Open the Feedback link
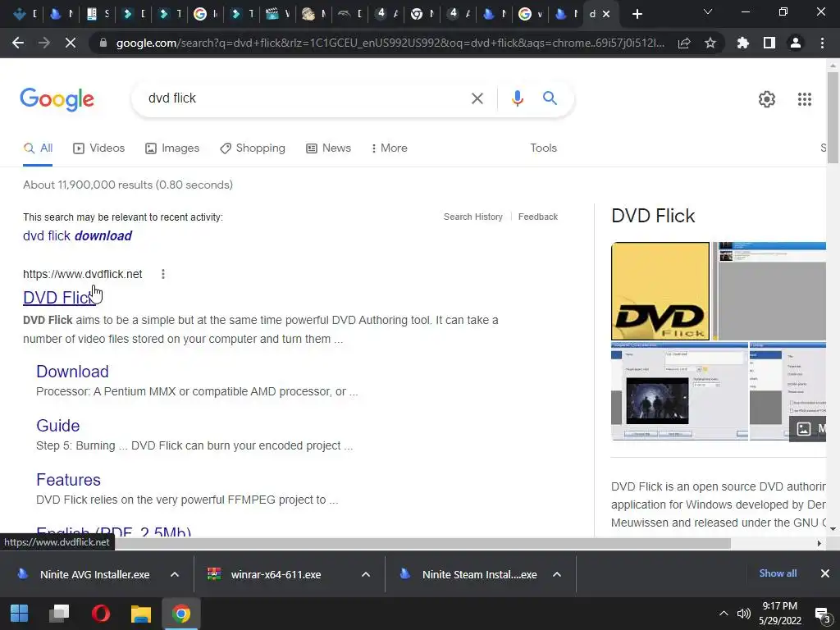The image size is (840, 630). click(538, 217)
